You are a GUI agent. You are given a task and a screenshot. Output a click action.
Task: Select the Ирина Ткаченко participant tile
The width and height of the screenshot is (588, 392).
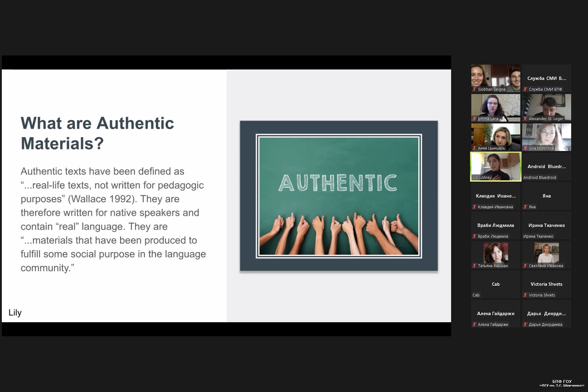(x=547, y=225)
